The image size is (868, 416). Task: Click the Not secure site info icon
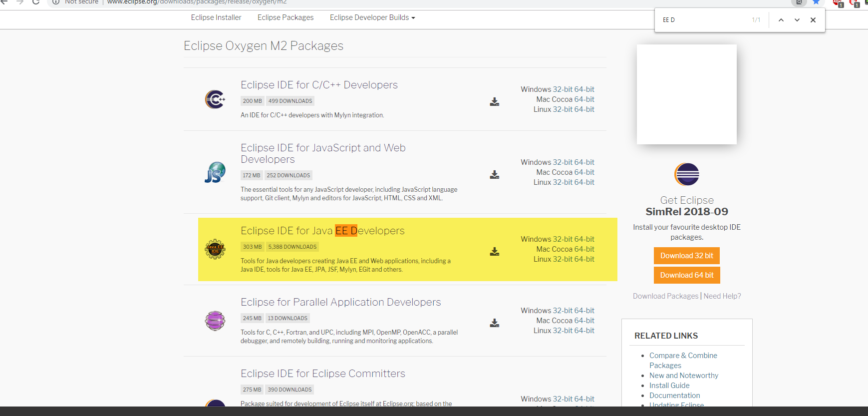coord(56,2)
